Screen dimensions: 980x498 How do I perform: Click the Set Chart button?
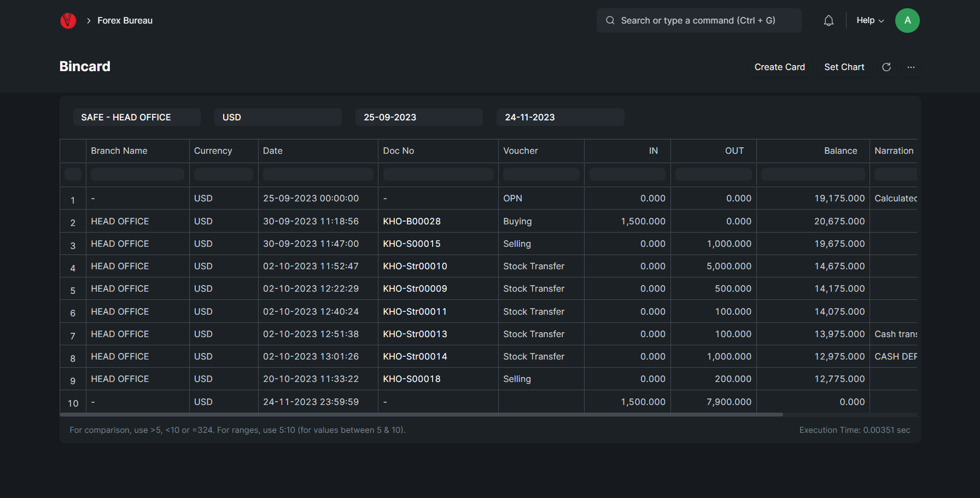(x=844, y=67)
